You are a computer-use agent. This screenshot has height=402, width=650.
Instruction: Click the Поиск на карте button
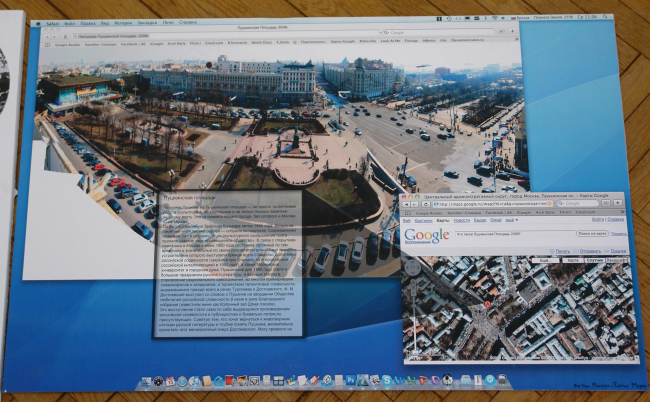pyautogui.click(x=592, y=233)
